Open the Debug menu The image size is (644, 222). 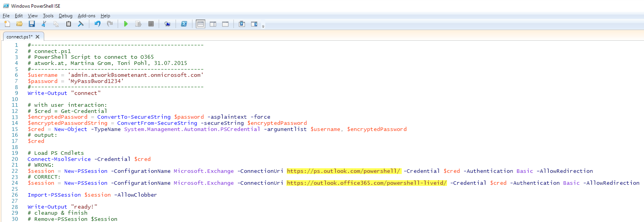[x=66, y=16]
